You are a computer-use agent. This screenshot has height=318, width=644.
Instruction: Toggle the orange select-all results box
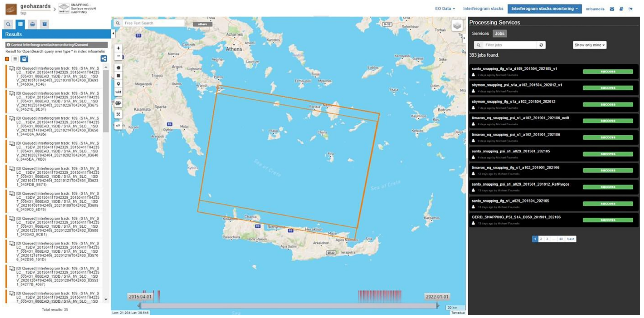(7, 59)
